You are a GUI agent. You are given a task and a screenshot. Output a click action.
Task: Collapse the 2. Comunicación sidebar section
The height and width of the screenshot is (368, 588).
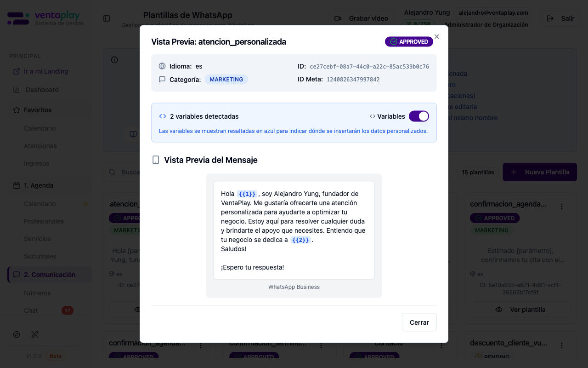50,275
